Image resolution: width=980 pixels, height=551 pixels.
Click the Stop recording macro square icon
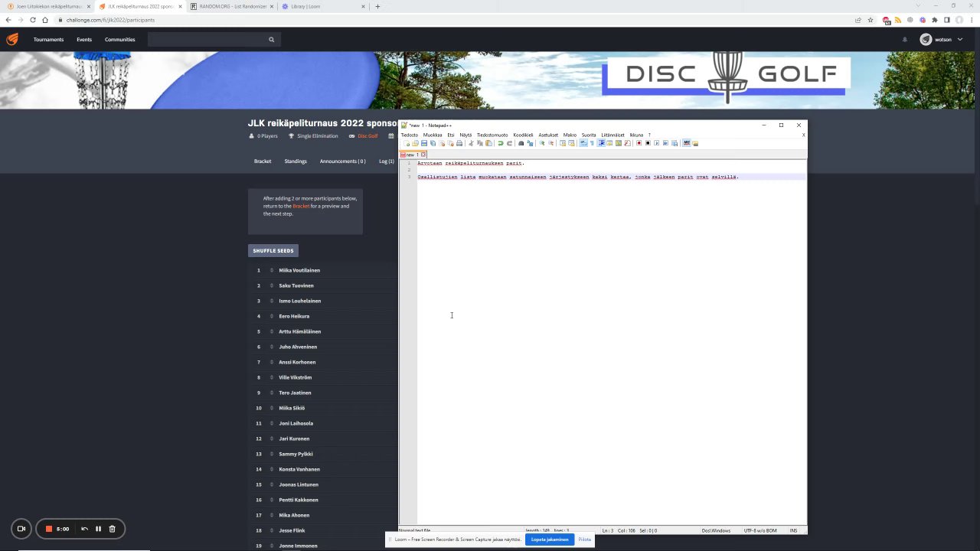pos(648,143)
